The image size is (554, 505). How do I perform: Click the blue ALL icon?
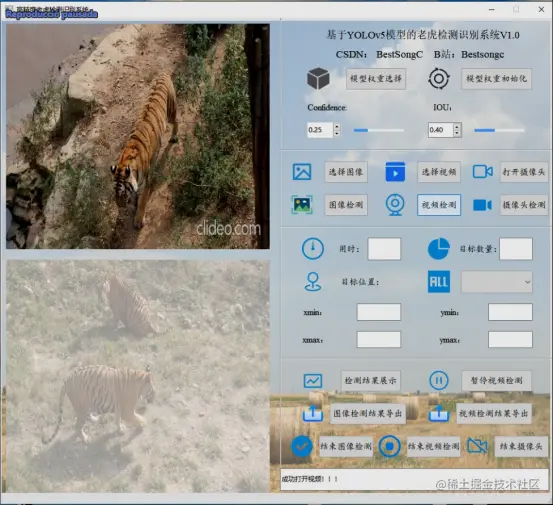[x=438, y=282]
